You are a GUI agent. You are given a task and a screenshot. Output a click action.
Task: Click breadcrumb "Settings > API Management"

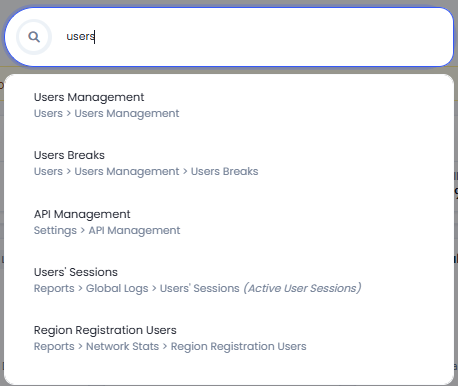pyautogui.click(x=107, y=231)
